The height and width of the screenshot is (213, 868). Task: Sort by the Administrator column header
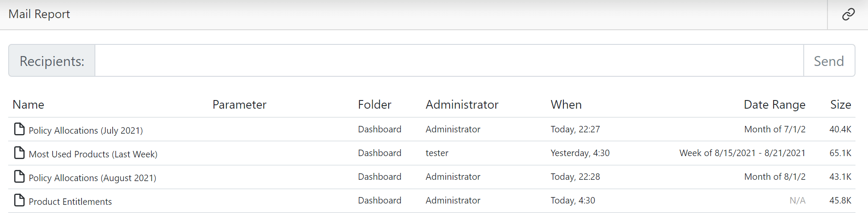tap(462, 105)
